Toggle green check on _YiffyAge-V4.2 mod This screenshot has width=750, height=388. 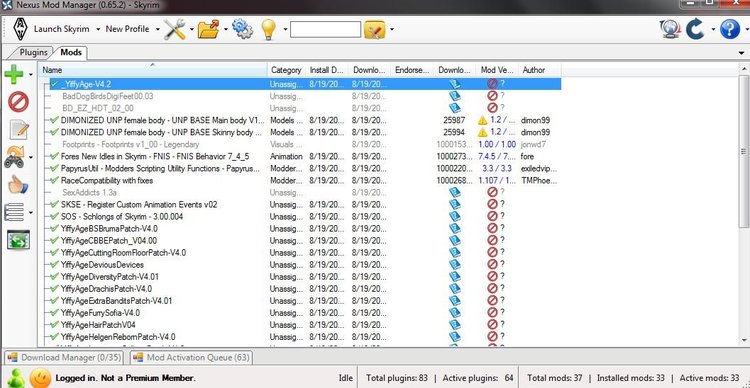55,84
